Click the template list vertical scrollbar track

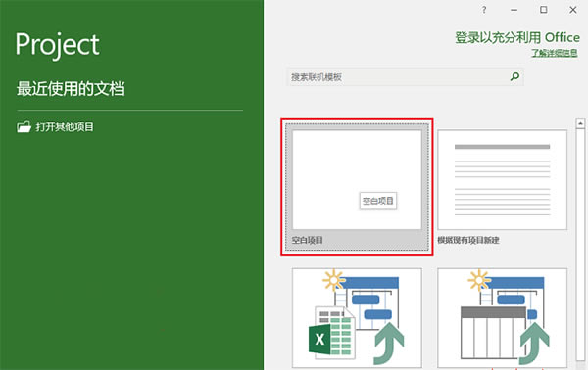click(x=580, y=246)
